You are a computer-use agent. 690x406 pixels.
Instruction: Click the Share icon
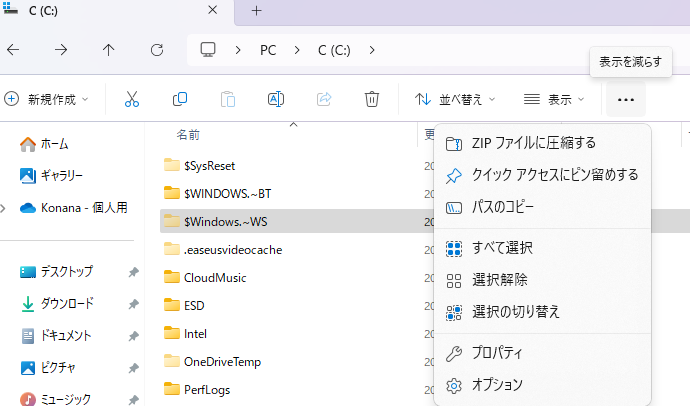pyautogui.click(x=324, y=99)
